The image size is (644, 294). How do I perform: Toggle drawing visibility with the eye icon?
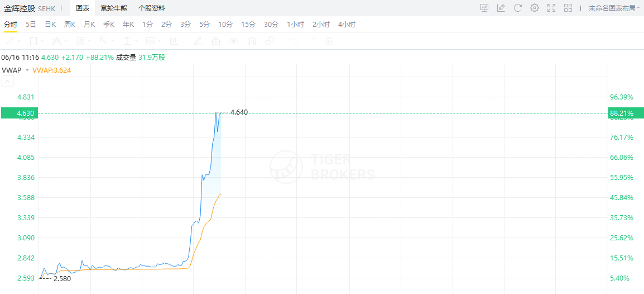[x=234, y=41]
